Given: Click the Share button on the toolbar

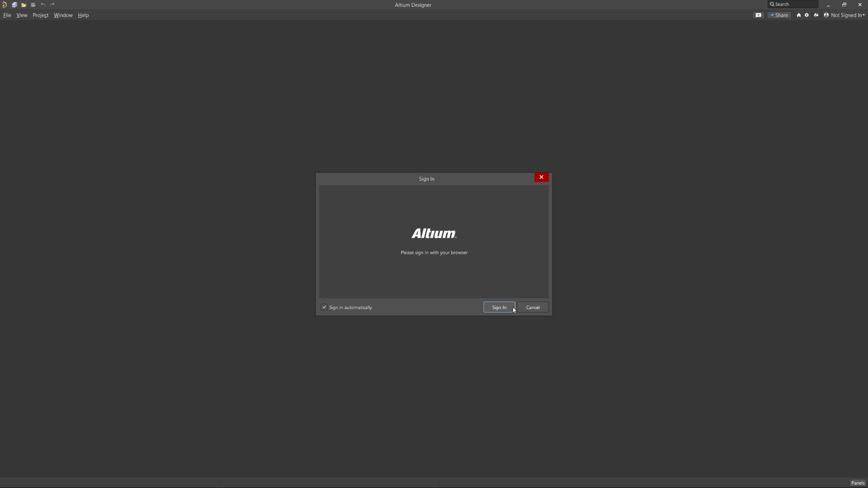Looking at the screenshot, I should tap(780, 15).
